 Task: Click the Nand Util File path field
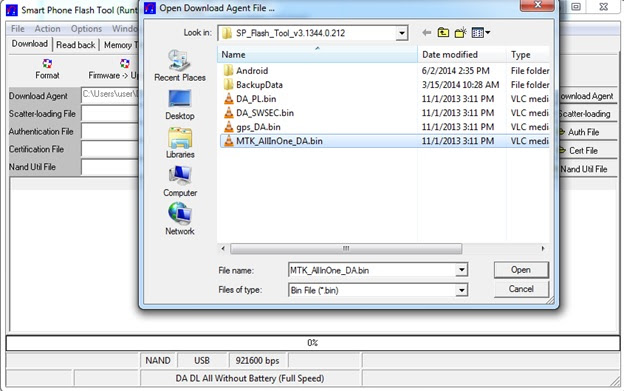pyautogui.click(x=110, y=167)
